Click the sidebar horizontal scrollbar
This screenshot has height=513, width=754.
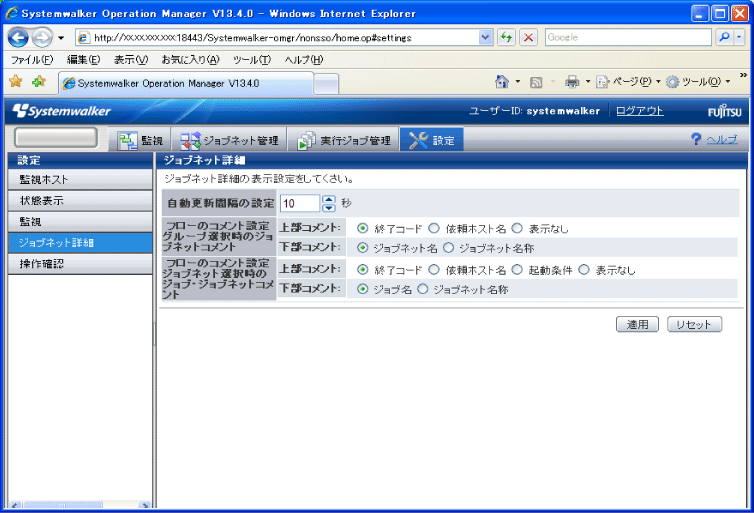tap(80, 505)
